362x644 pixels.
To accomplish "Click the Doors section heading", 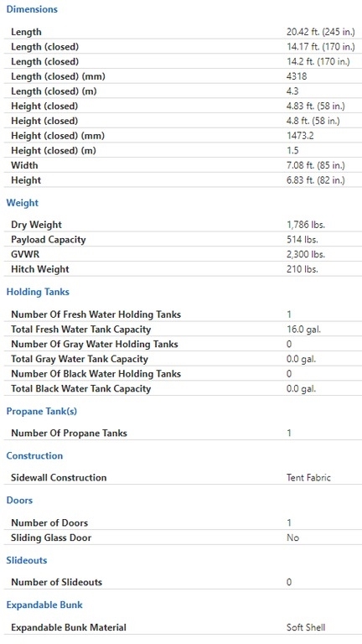I will [19, 501].
